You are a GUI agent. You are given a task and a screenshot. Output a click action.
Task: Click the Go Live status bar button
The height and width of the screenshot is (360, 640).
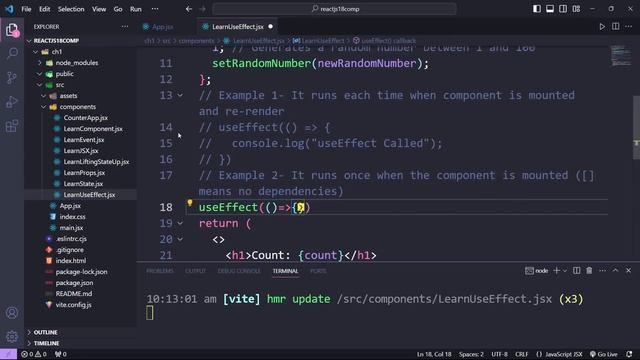coord(604,354)
